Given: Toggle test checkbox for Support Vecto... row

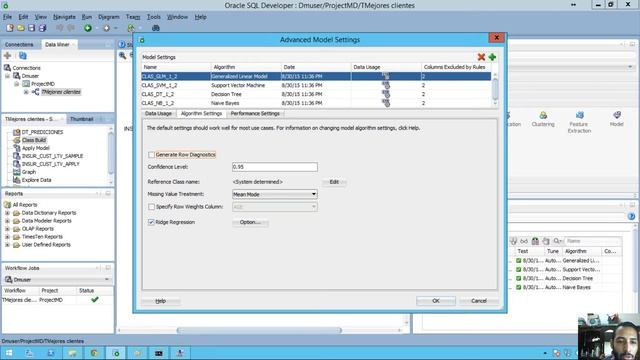Looking at the screenshot, I should [518, 269].
